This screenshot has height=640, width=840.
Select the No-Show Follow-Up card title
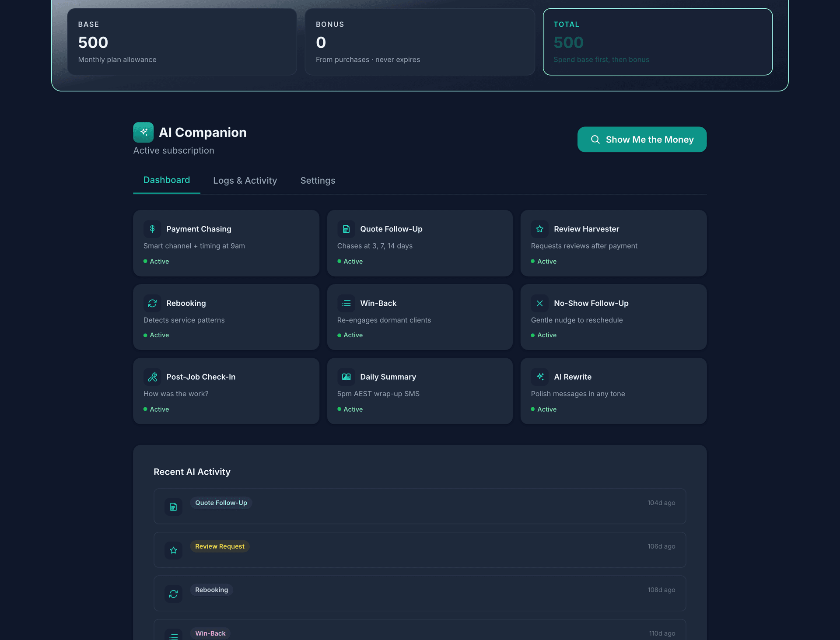591,303
